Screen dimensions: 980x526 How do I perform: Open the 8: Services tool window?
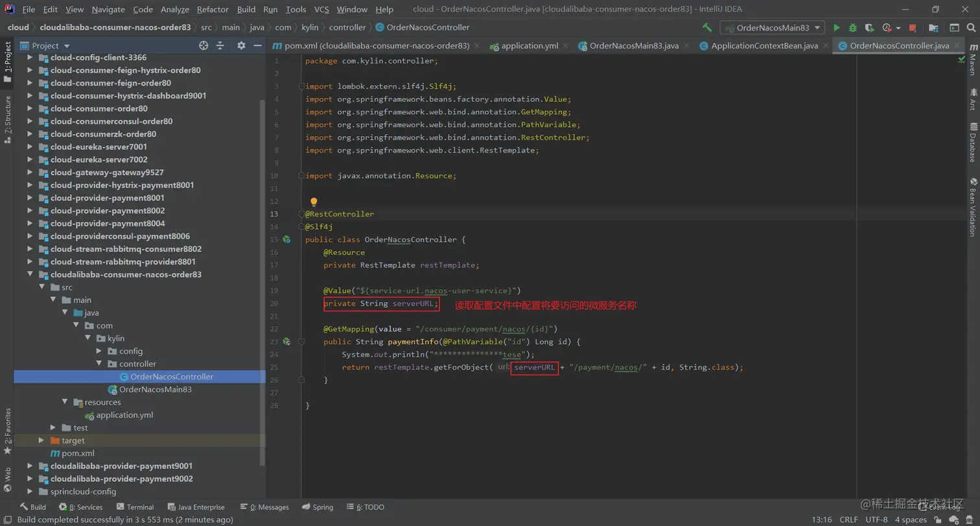(81, 507)
